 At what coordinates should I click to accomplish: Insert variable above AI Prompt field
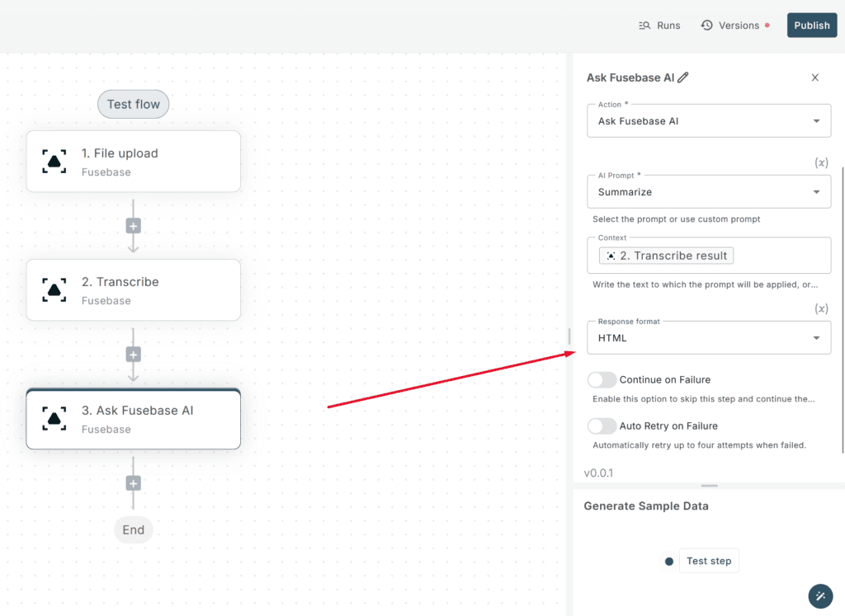pyautogui.click(x=821, y=162)
